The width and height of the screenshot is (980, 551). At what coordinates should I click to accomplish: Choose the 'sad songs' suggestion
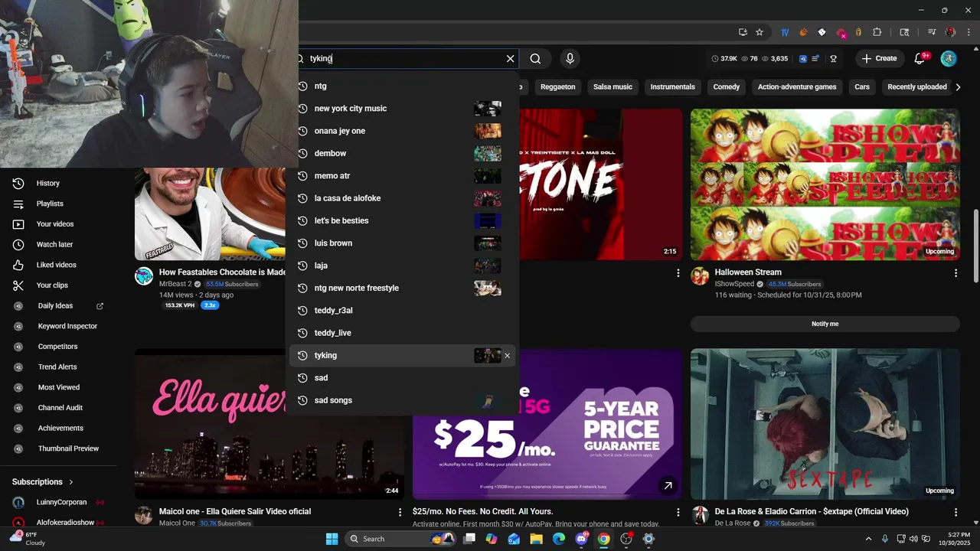[x=404, y=400]
